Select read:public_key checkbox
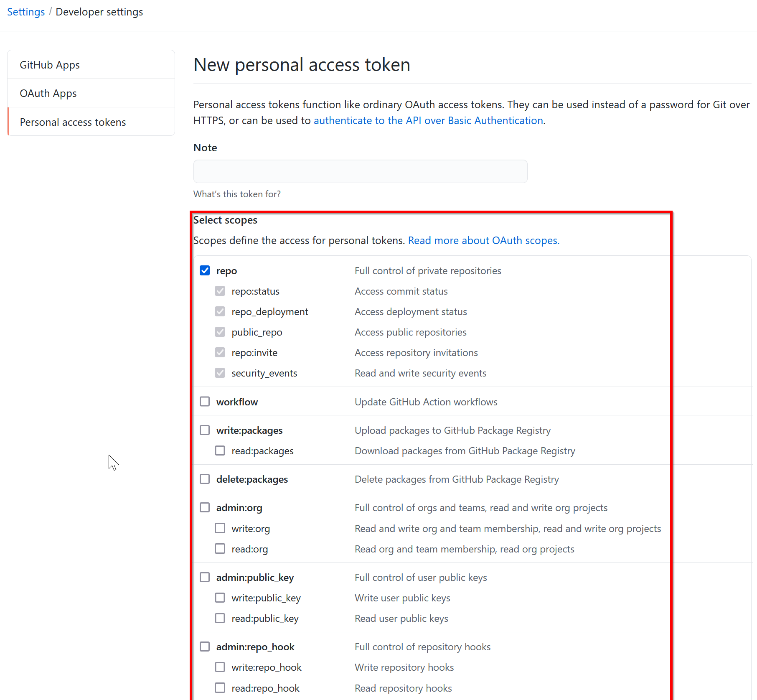The height and width of the screenshot is (700, 757). (x=220, y=618)
